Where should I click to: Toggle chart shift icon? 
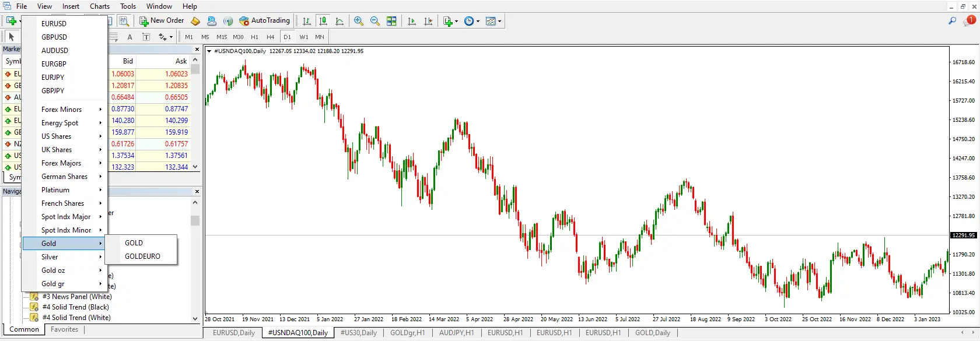tap(428, 21)
